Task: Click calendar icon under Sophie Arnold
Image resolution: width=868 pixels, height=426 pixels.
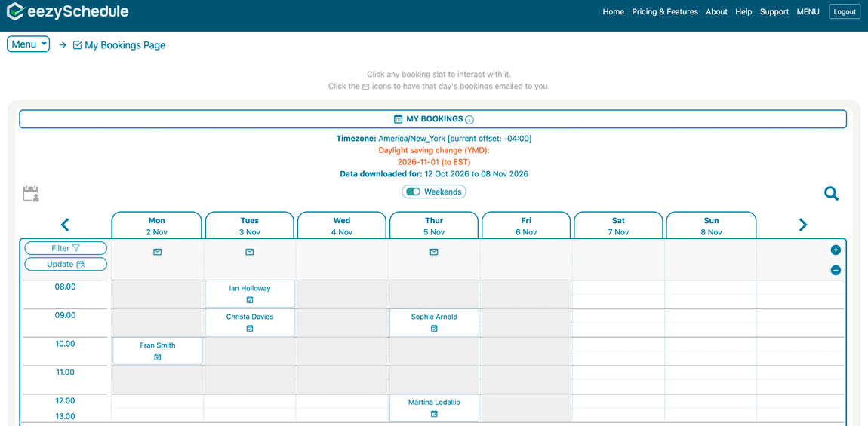Action: point(434,329)
